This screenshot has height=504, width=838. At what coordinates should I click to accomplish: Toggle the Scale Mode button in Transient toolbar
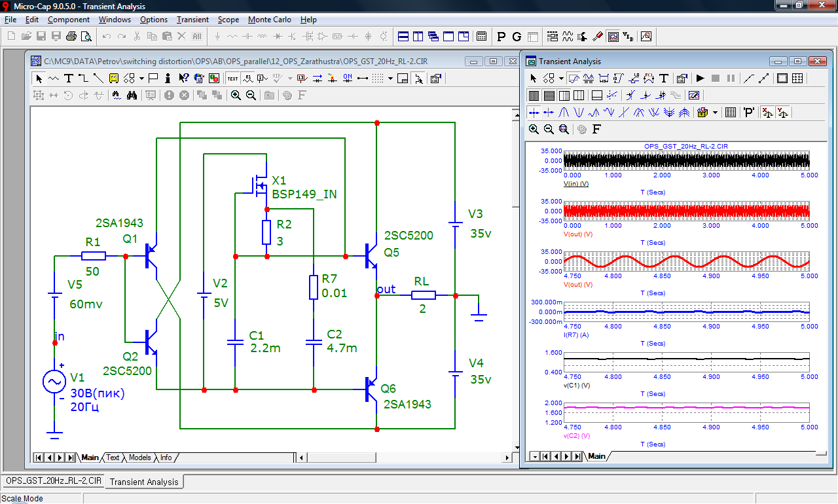[574, 79]
